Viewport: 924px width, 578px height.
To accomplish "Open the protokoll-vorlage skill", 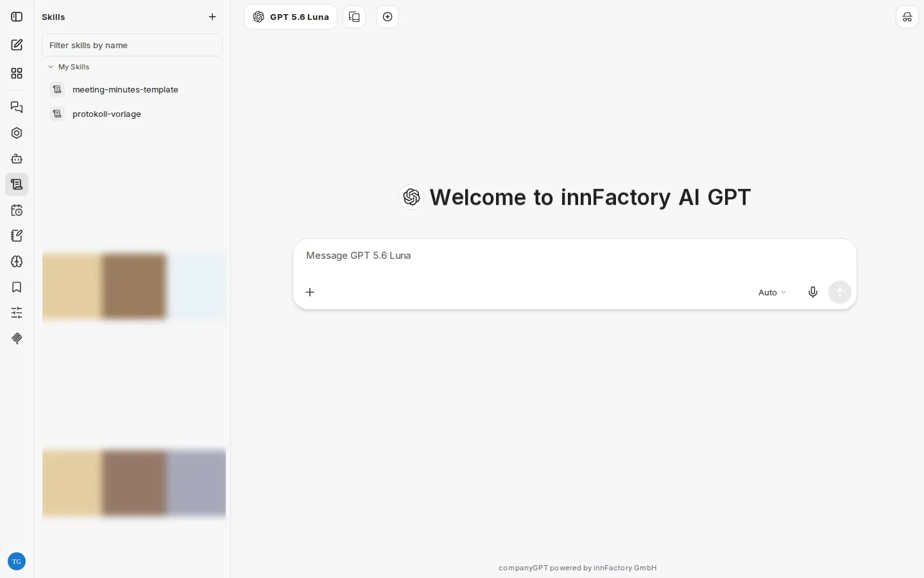I will coord(132,114).
